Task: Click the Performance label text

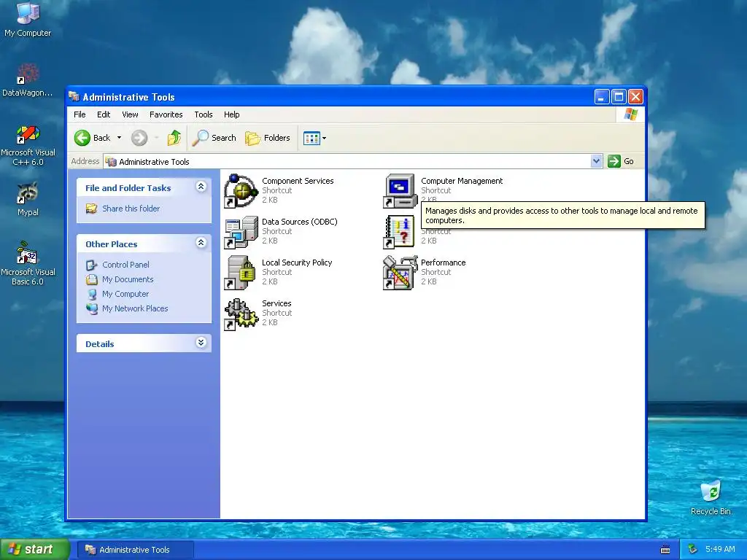Action: 443,262
